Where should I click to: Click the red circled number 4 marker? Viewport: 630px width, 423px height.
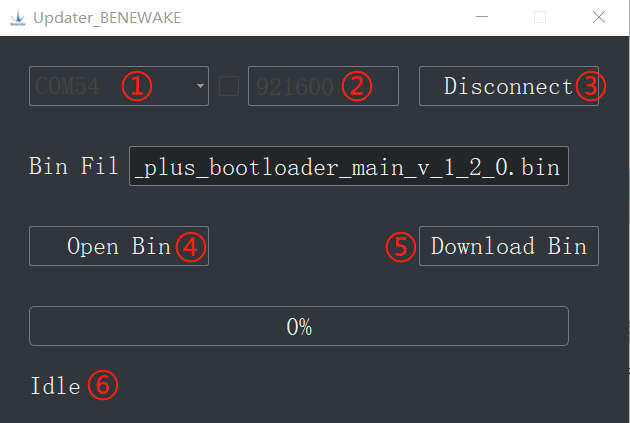(x=191, y=246)
